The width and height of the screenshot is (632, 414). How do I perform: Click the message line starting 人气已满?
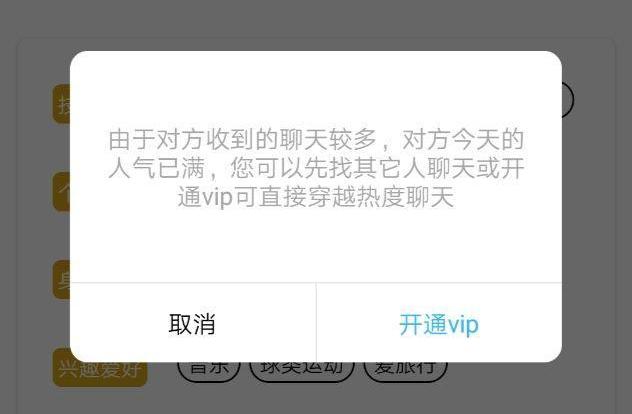(x=316, y=168)
